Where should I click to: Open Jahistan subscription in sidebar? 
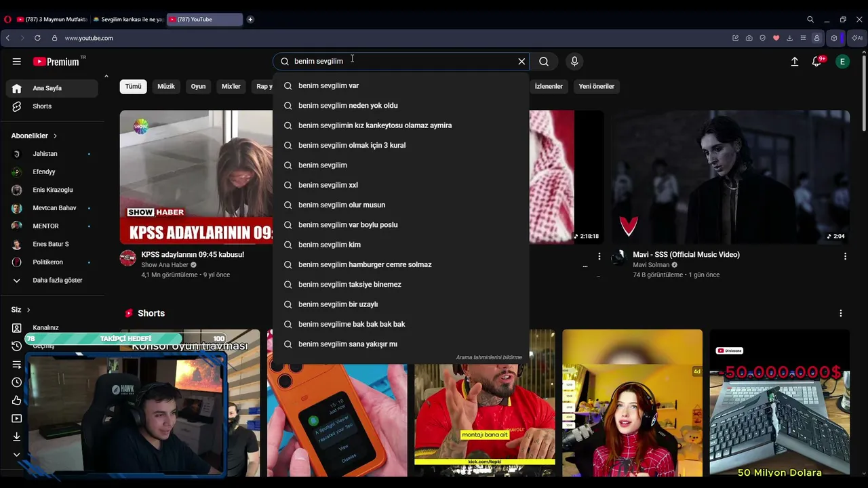(x=52, y=155)
